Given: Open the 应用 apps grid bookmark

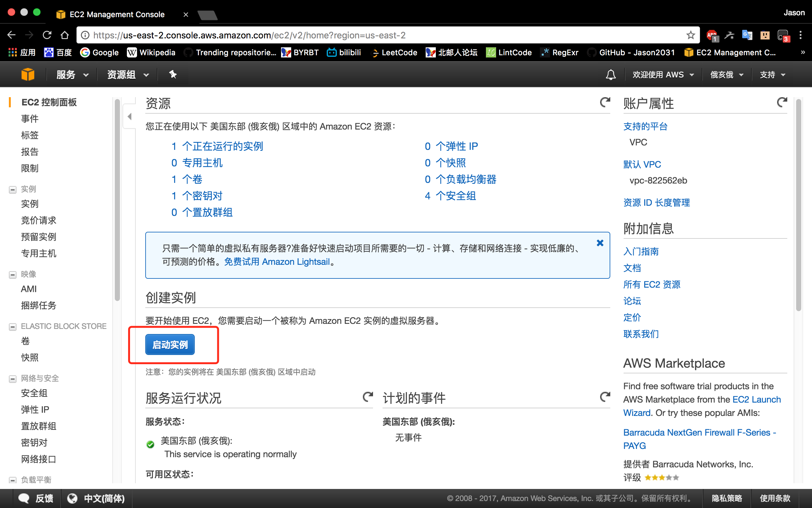Looking at the screenshot, I should [22, 52].
